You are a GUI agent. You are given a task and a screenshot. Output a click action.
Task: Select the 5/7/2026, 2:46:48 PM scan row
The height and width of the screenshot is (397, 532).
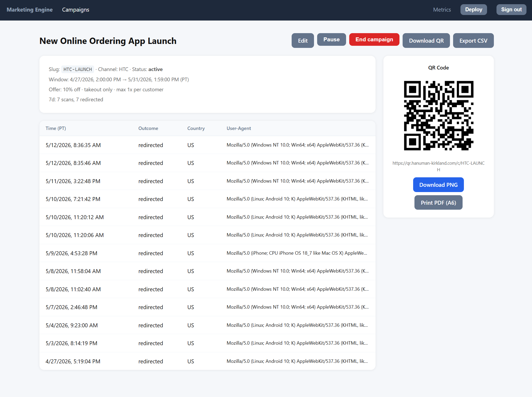point(207,307)
